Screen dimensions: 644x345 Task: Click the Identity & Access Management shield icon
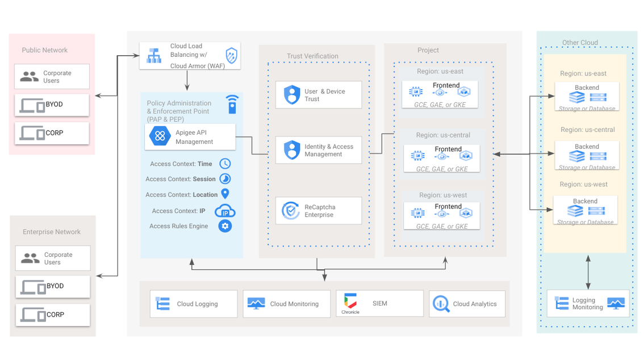[292, 150]
